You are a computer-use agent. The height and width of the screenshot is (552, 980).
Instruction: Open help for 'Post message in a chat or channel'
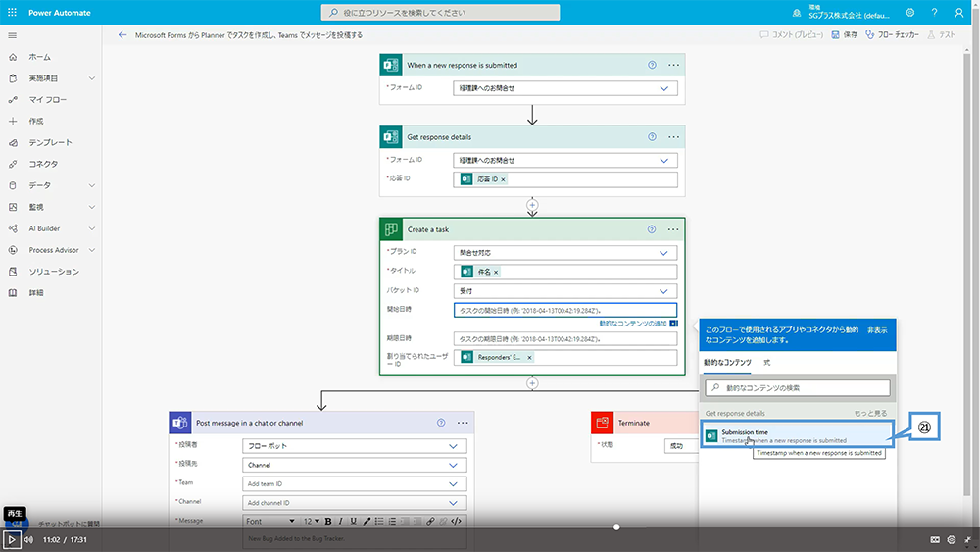coord(441,423)
